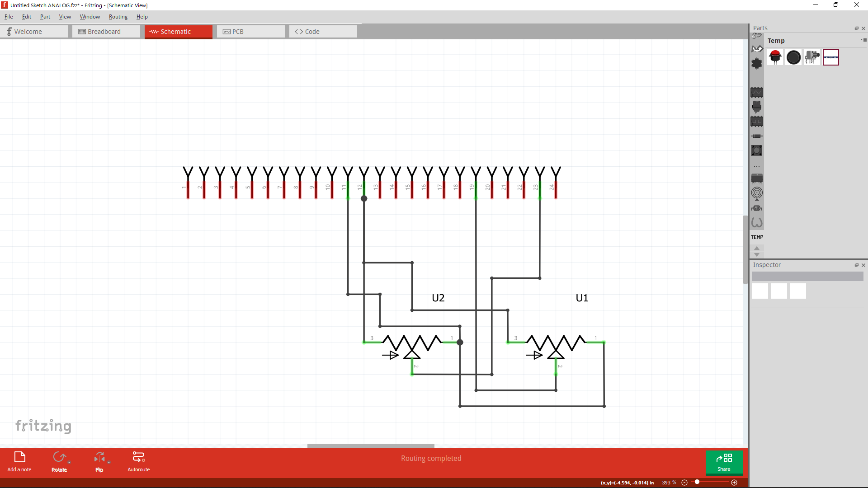Open the TEMP parts bin tab

coord(757,237)
